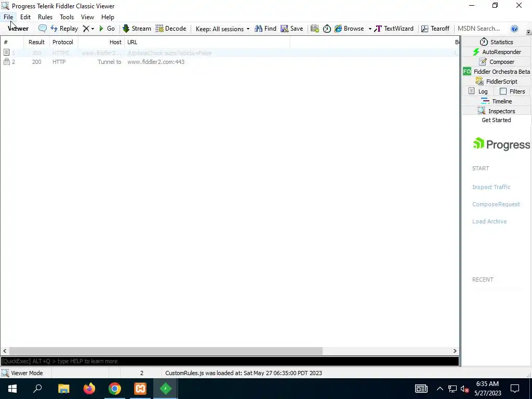
Task: Click Browse with Internet Explorer icon
Action: (x=349, y=29)
